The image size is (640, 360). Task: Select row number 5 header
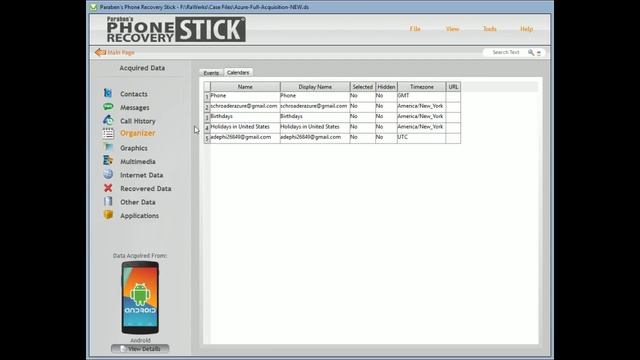(x=207, y=138)
